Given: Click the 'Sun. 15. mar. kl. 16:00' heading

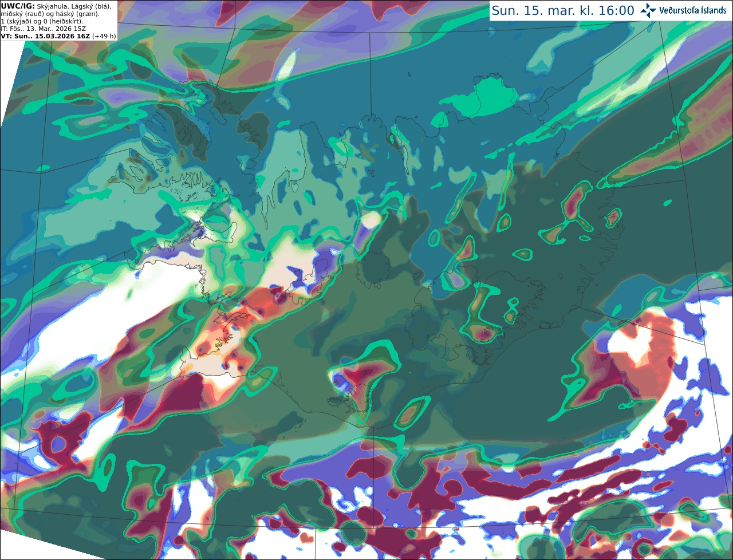Looking at the screenshot, I should click(x=563, y=11).
